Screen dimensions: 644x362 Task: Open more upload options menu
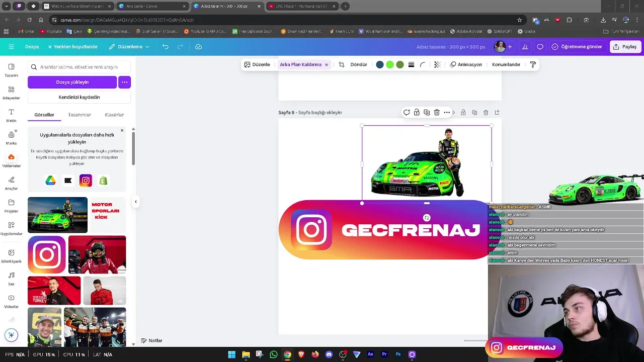click(x=124, y=82)
